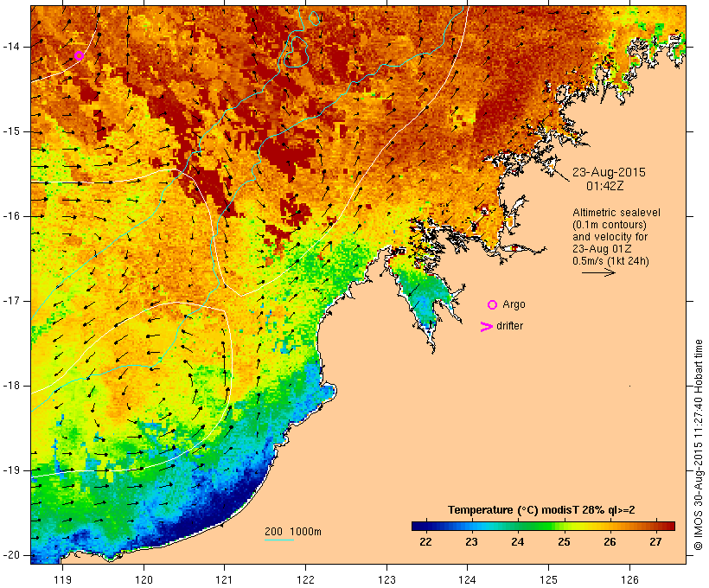Image resolution: width=709 pixels, height=588 pixels.
Task: Click the latitude axis label -14
Action: (11, 47)
